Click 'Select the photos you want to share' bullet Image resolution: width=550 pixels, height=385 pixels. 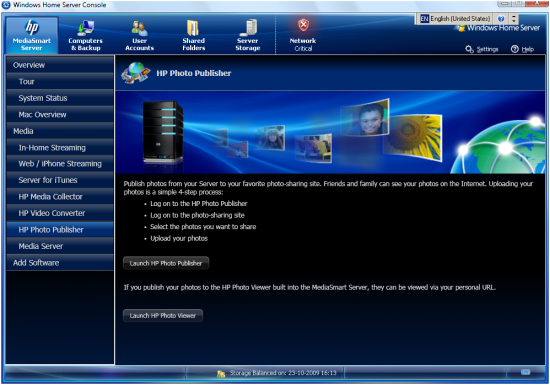click(x=203, y=227)
